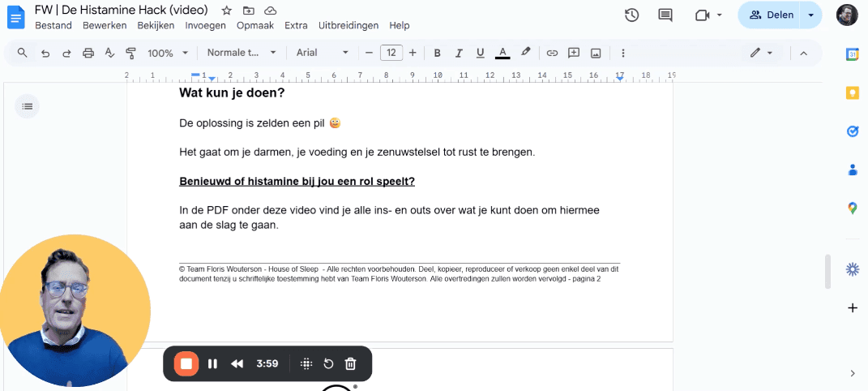The width and height of the screenshot is (868, 391).
Task: Open the Bekijken menu
Action: click(156, 25)
